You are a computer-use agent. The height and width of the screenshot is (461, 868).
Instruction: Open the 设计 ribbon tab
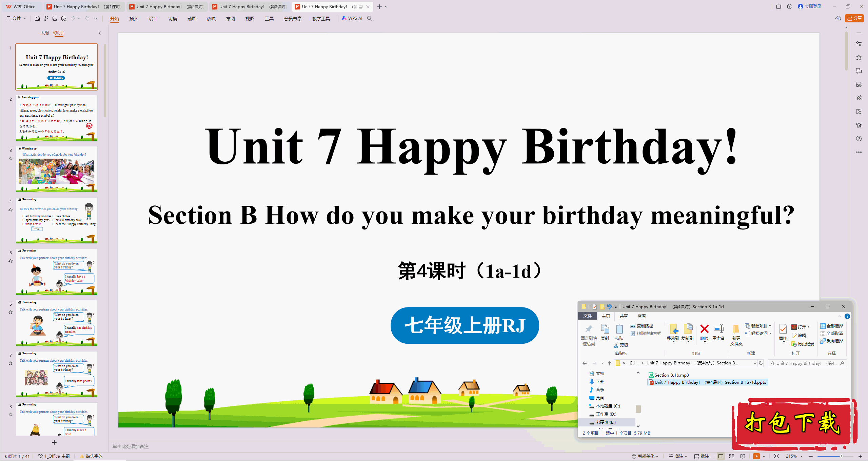pos(153,19)
